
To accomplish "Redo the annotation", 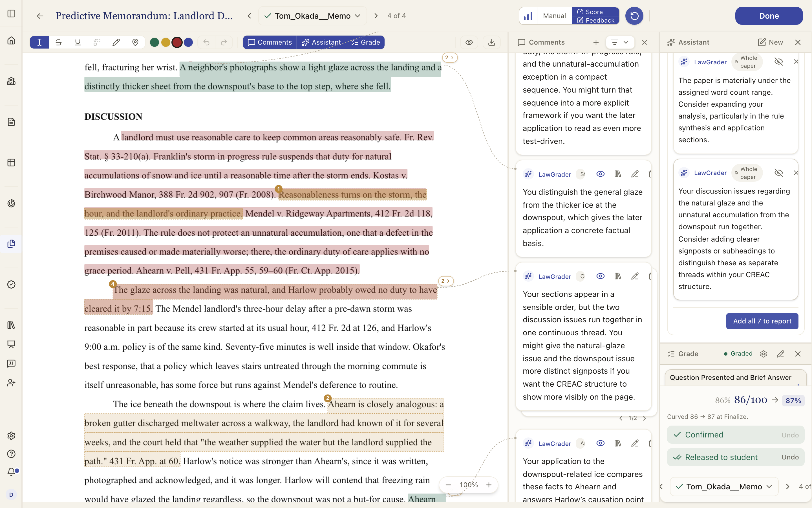I will pyautogui.click(x=224, y=42).
